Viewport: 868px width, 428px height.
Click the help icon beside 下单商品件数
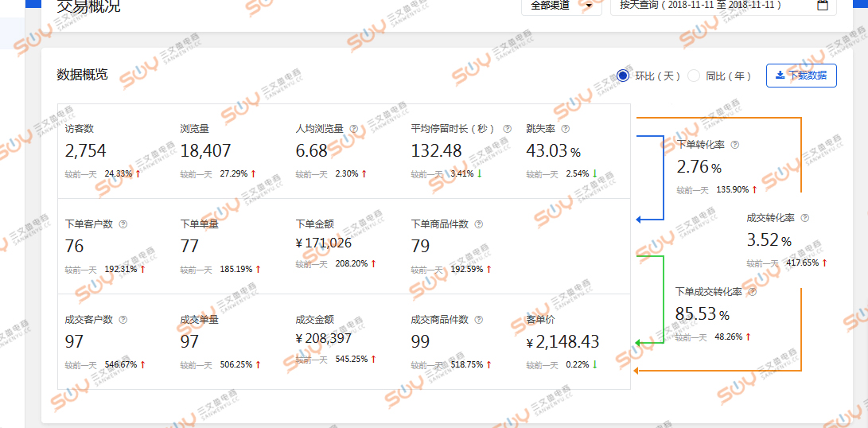pyautogui.click(x=478, y=224)
